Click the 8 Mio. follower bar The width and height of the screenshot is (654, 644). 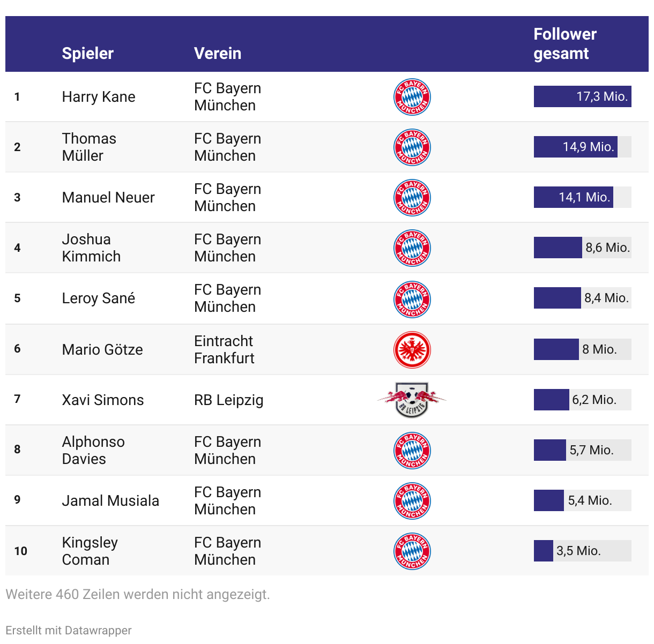click(x=583, y=349)
